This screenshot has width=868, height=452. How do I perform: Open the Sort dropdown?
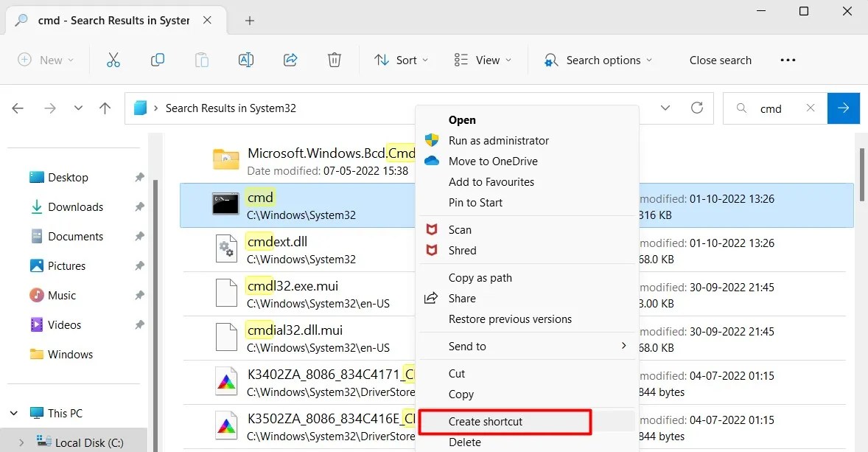[401, 60]
